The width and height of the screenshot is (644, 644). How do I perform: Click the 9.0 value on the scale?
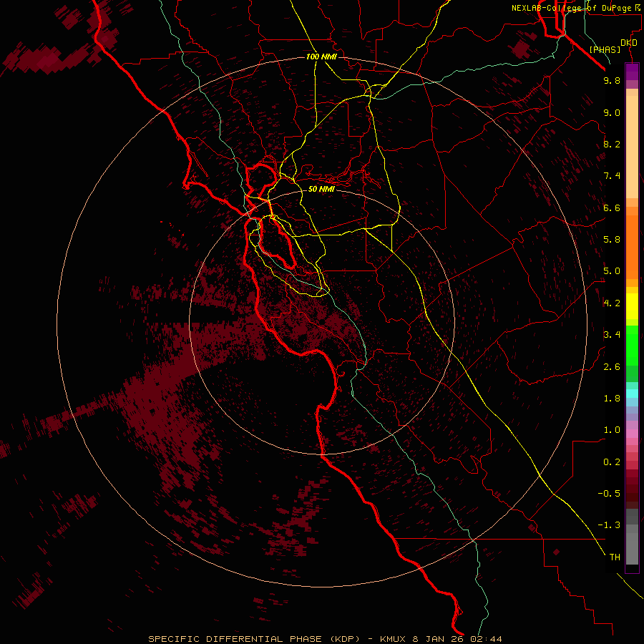(612, 113)
